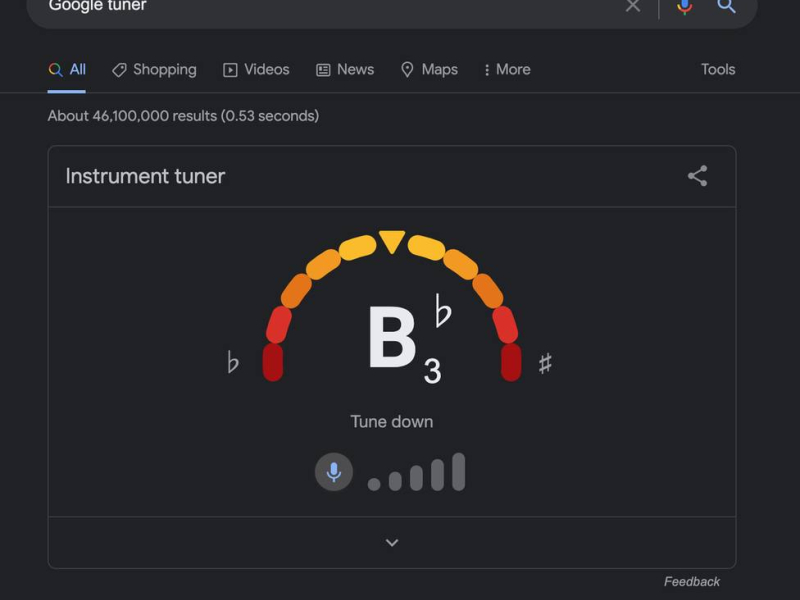
Task: Switch to the Shopping tab
Action: 154,69
